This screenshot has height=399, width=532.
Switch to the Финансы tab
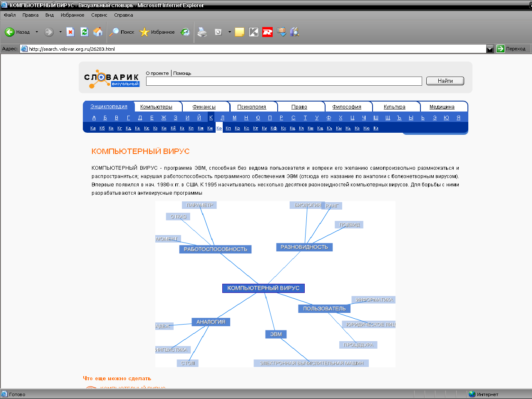(204, 107)
